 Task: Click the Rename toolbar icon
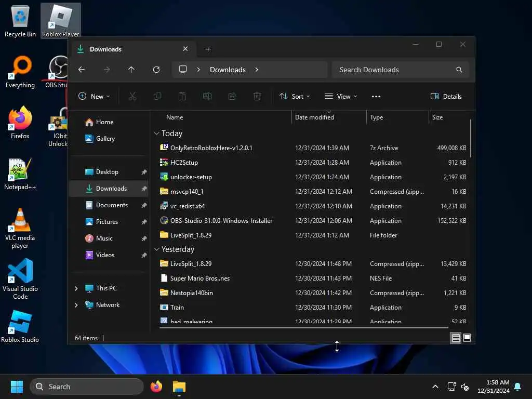coord(207,96)
